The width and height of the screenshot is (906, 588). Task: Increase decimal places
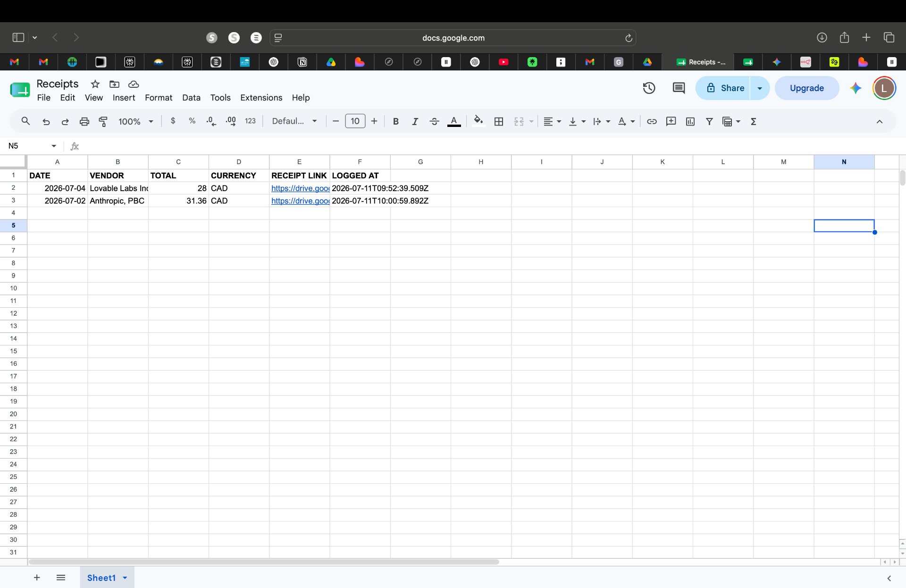pyautogui.click(x=231, y=121)
